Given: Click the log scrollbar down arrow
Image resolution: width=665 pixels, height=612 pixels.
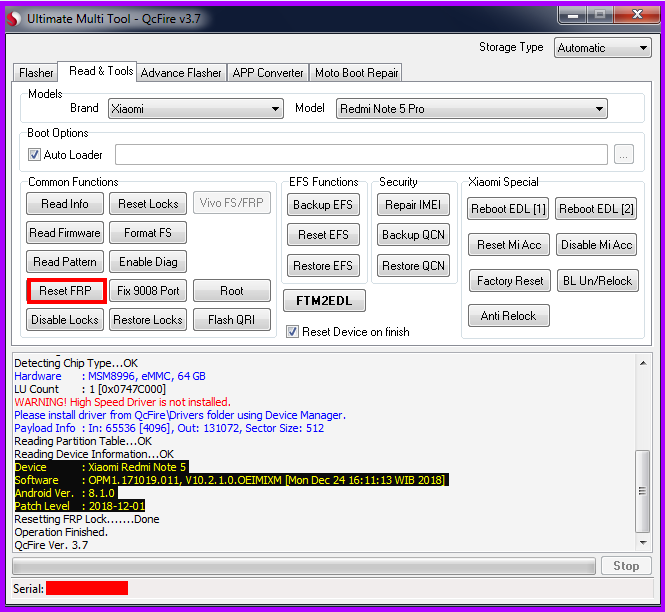Looking at the screenshot, I should pos(643,543).
